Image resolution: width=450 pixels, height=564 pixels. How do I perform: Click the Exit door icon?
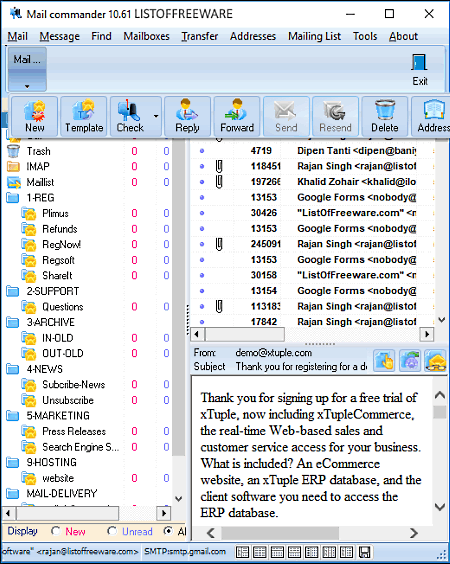point(419,69)
